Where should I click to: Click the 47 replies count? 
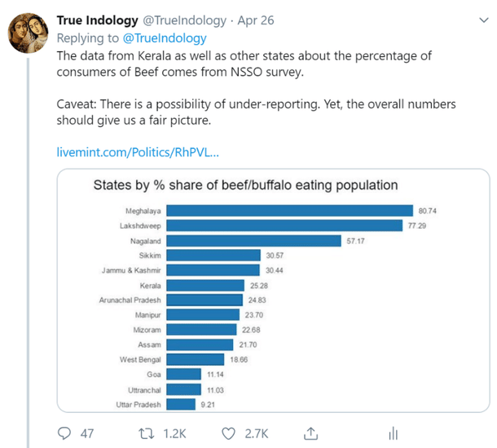86,433
